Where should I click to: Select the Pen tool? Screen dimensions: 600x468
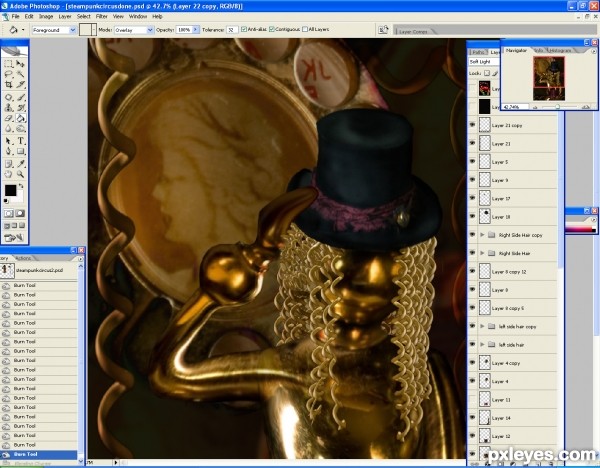(x=8, y=151)
